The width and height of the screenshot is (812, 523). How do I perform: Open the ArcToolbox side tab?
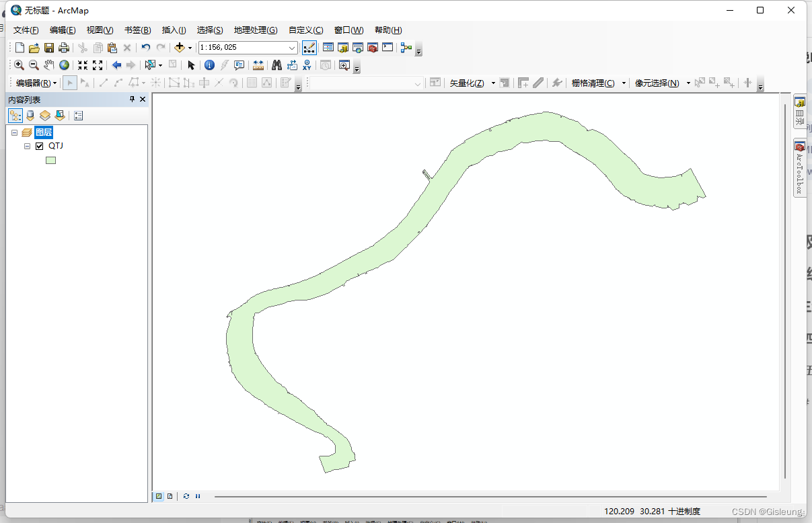(x=800, y=169)
